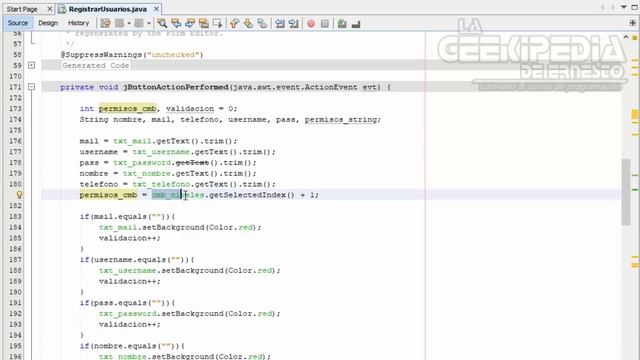640x360 pixels.
Task: Click the Forward navigation toolbar icon
Action: pyautogui.click(x=139, y=23)
